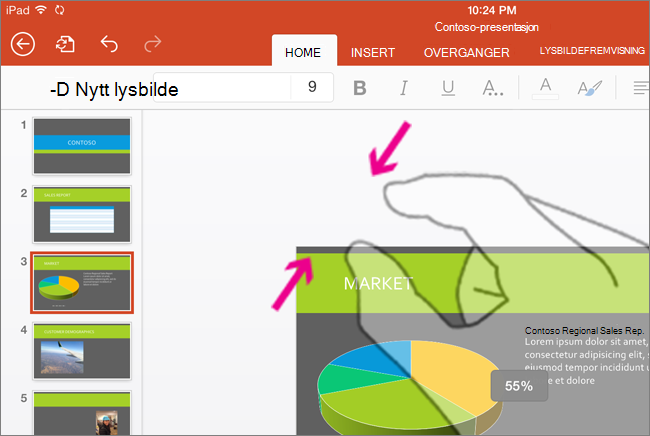Select slide 5 thumbnail

point(82,413)
